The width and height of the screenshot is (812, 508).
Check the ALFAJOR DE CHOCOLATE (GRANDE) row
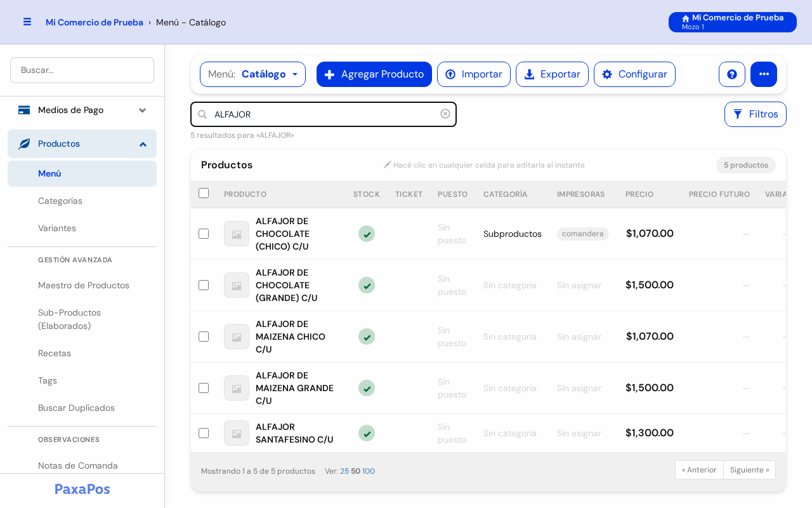coord(204,285)
